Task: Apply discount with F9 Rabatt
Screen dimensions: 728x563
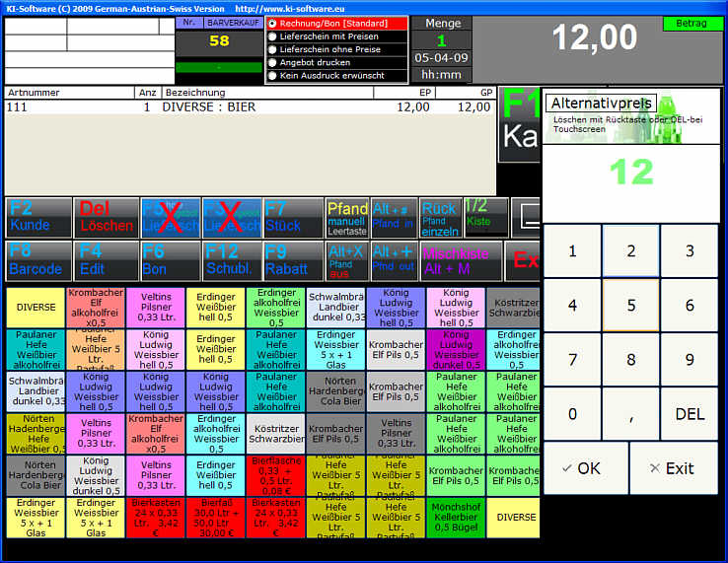Action: [293, 261]
